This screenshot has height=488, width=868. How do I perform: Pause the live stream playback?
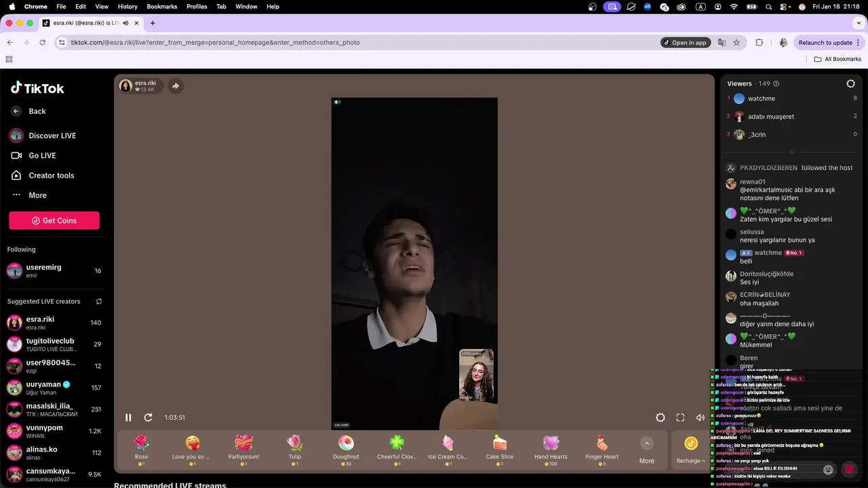click(128, 418)
